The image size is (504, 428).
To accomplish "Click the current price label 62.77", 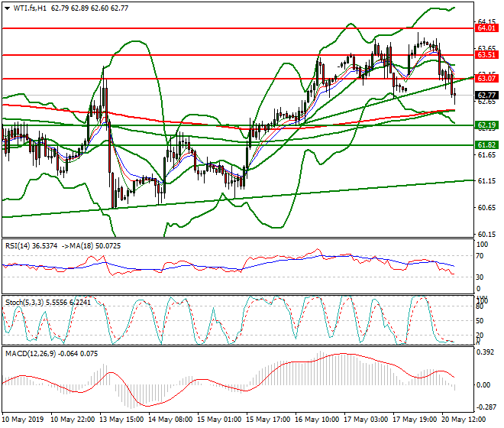I will (x=486, y=96).
